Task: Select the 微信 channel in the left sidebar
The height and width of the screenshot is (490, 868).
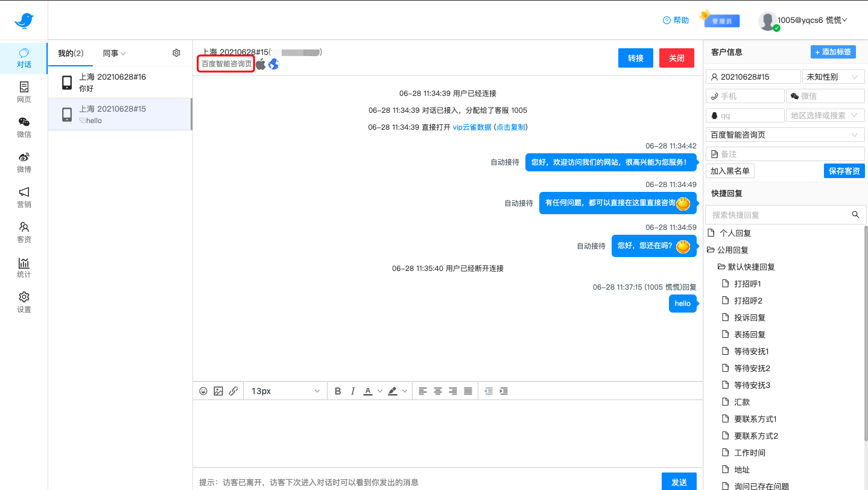Action: coord(24,126)
